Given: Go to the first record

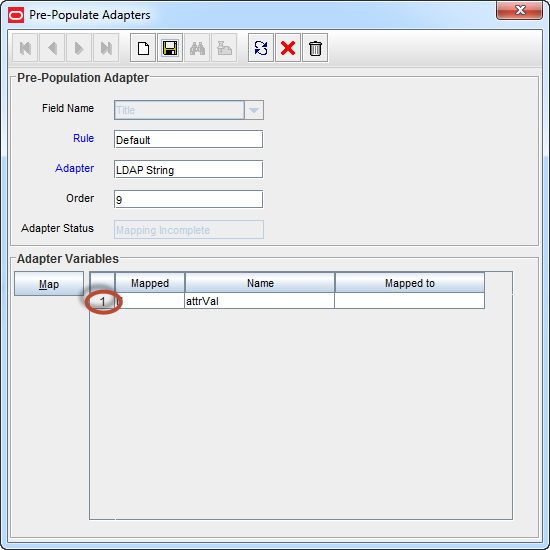Looking at the screenshot, I should tap(25, 48).
